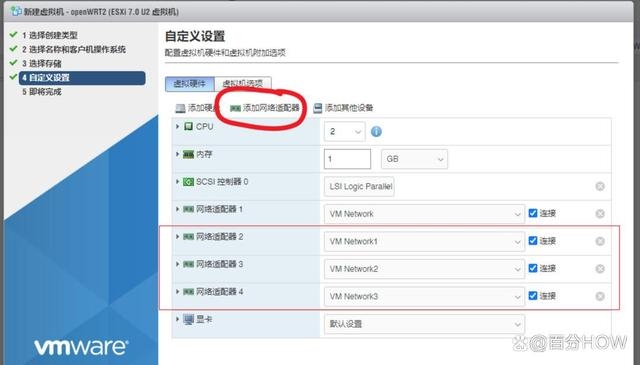Viewport: 640px width, 365px height.
Task: Expand the memory (内存) row
Action: click(178, 154)
